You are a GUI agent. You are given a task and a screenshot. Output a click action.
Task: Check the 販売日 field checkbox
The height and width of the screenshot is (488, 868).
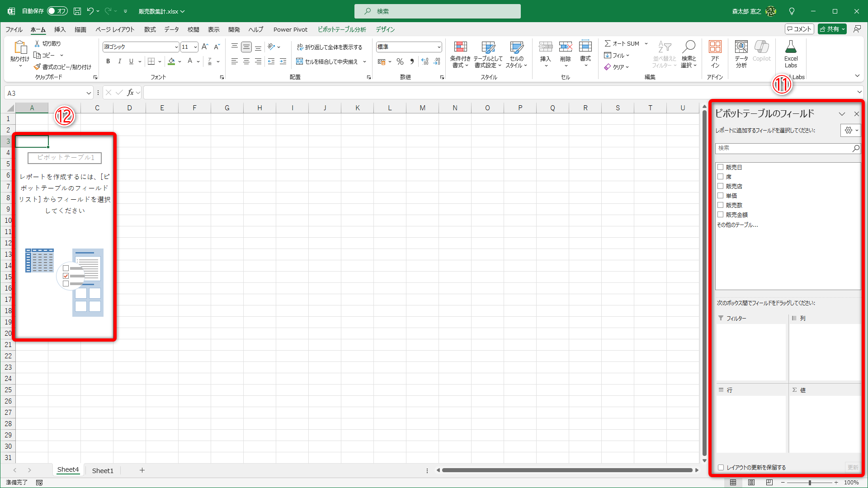pos(721,167)
